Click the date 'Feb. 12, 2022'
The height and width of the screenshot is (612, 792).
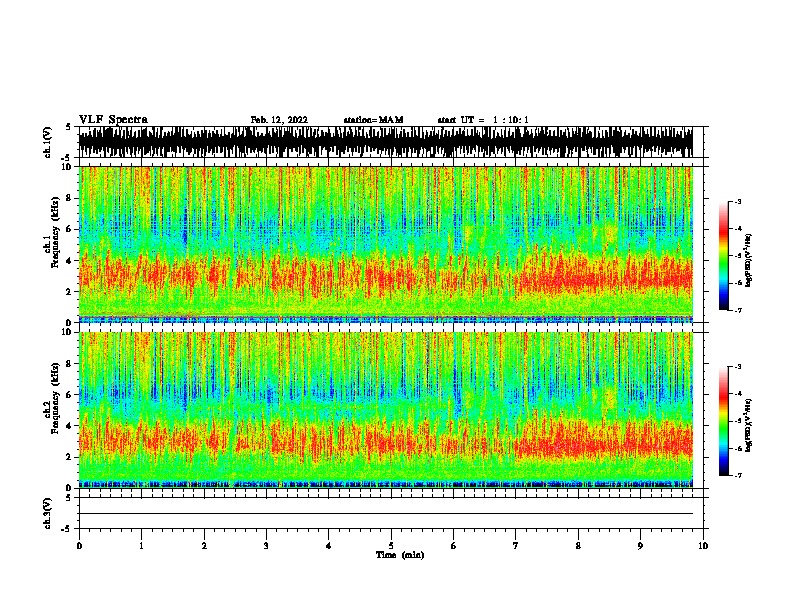click(279, 120)
